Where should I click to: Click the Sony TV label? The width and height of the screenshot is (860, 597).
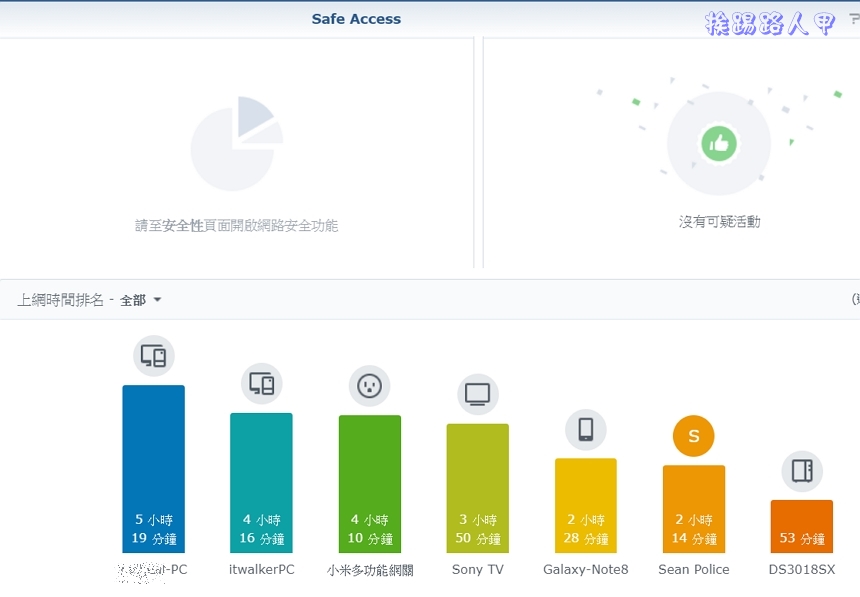click(478, 570)
